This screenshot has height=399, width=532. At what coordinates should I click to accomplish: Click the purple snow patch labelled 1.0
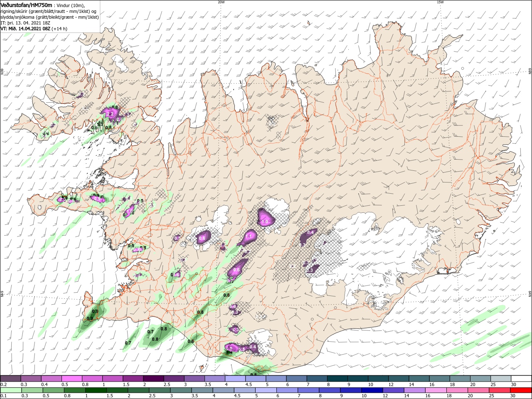click(266, 218)
